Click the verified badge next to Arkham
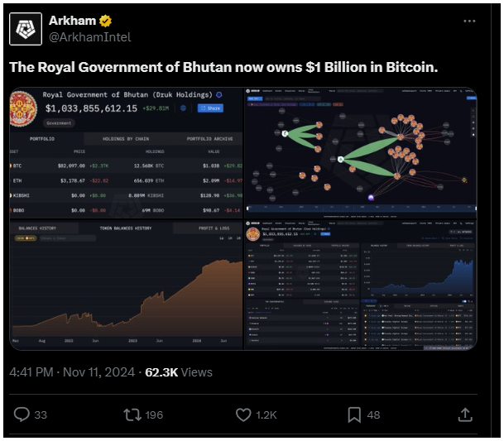The image size is (504, 441). (x=105, y=21)
